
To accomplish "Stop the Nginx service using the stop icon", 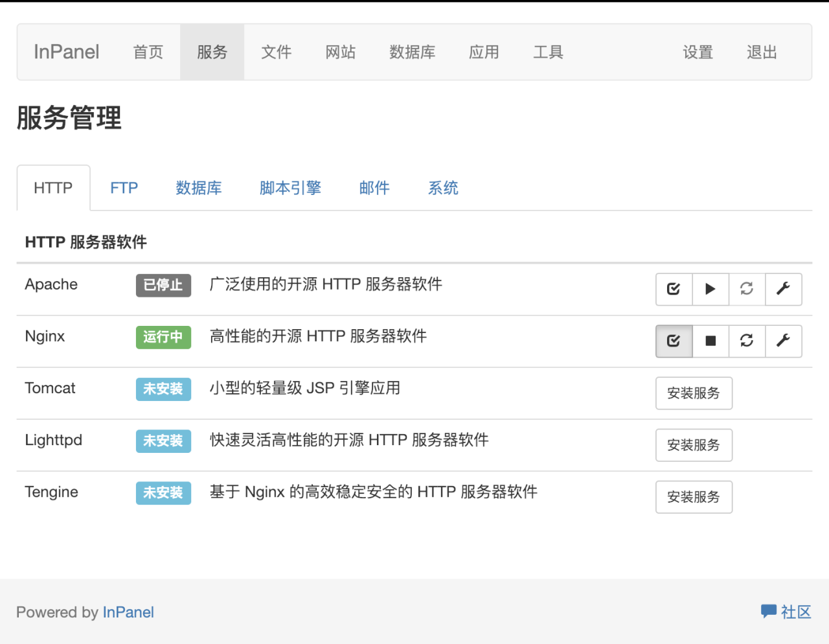I will coord(710,341).
